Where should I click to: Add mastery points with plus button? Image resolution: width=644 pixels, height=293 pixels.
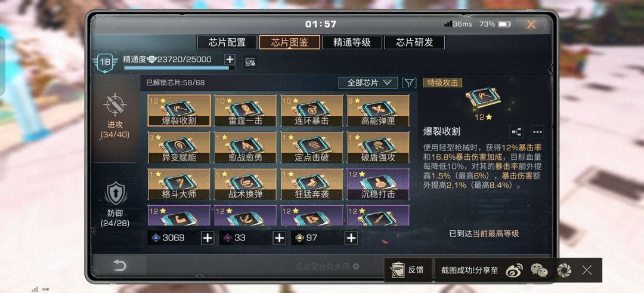(230, 60)
